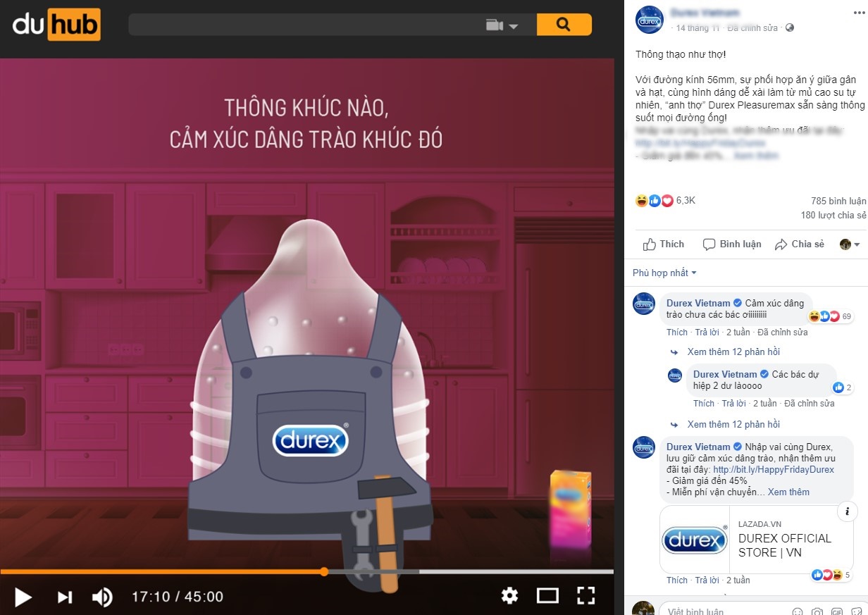The image size is (868, 615).
Task: Click the video progress bar scrubber
Action: (324, 571)
